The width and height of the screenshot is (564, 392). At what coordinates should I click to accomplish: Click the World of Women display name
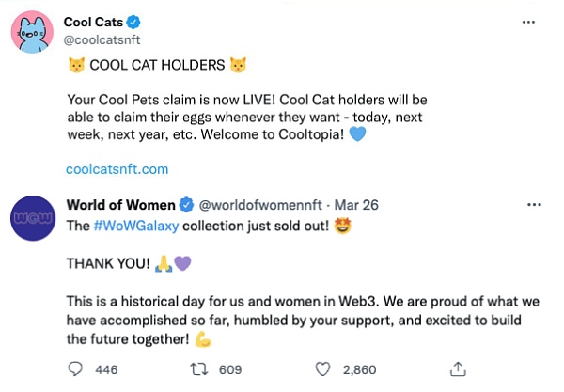pyautogui.click(x=120, y=204)
